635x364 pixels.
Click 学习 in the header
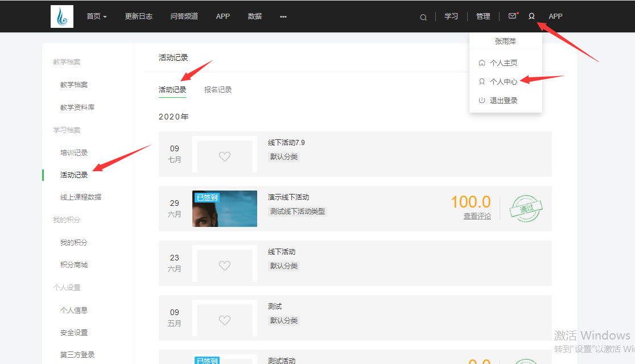pos(451,16)
